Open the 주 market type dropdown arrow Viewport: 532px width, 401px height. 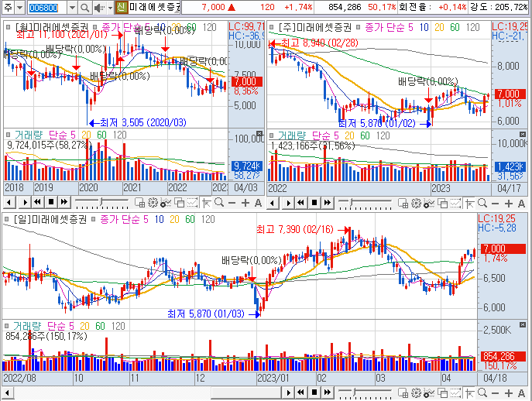pos(20,8)
